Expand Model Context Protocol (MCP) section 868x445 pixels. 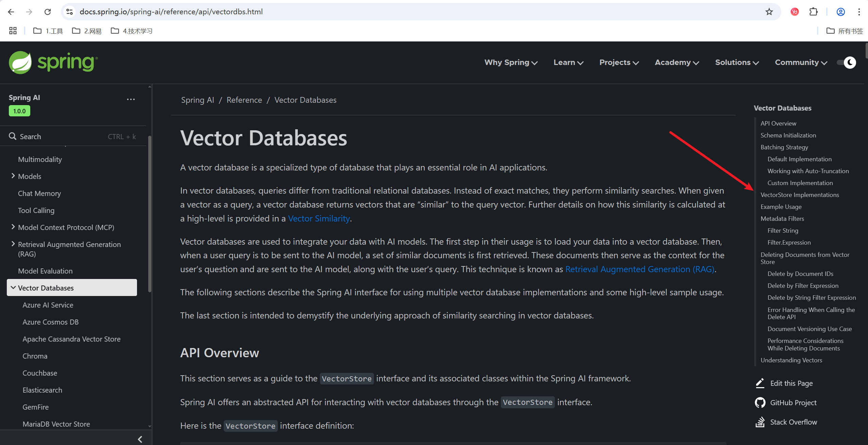[x=13, y=227]
